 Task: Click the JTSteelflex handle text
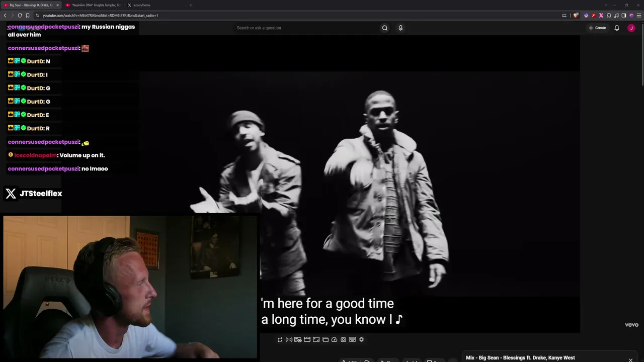[x=41, y=194]
